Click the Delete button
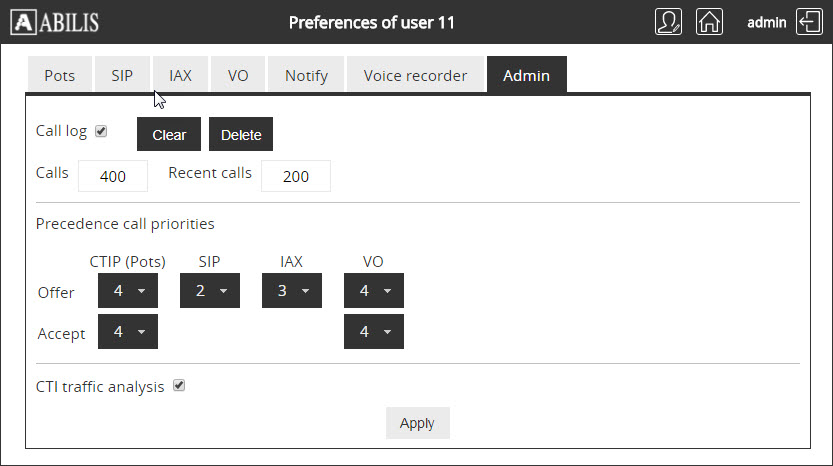Image resolution: width=833 pixels, height=466 pixels. [x=241, y=134]
